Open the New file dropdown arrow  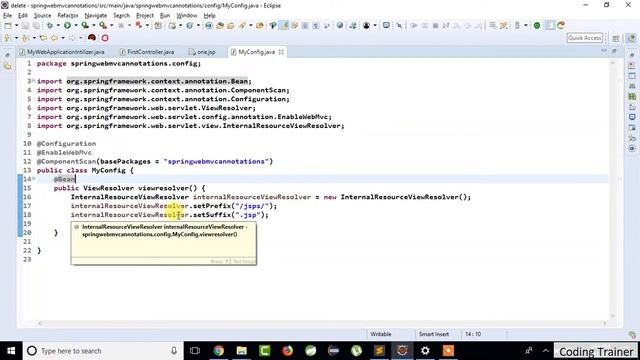[x=17, y=25]
